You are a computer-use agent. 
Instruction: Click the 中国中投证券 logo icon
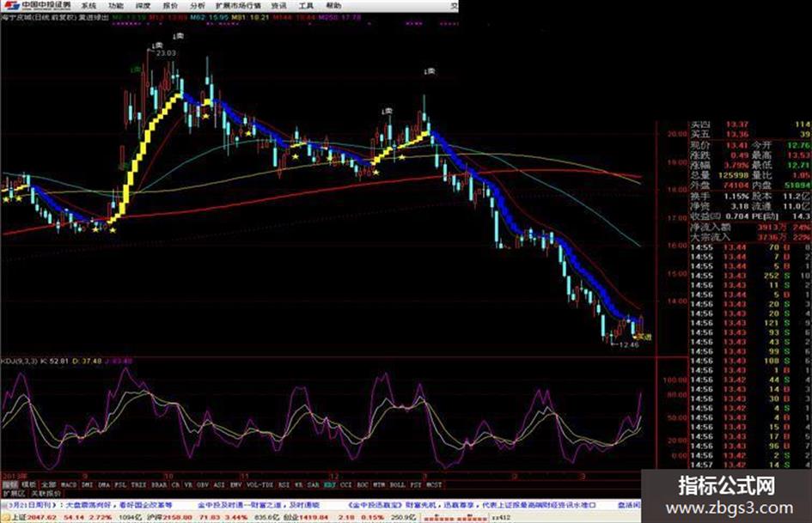pos(11,6)
